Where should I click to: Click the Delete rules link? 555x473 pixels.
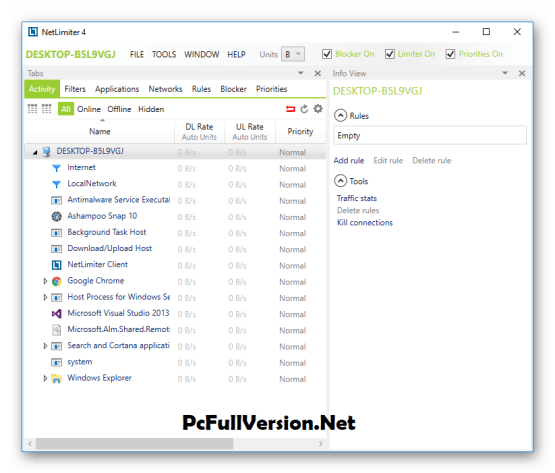pyautogui.click(x=358, y=210)
